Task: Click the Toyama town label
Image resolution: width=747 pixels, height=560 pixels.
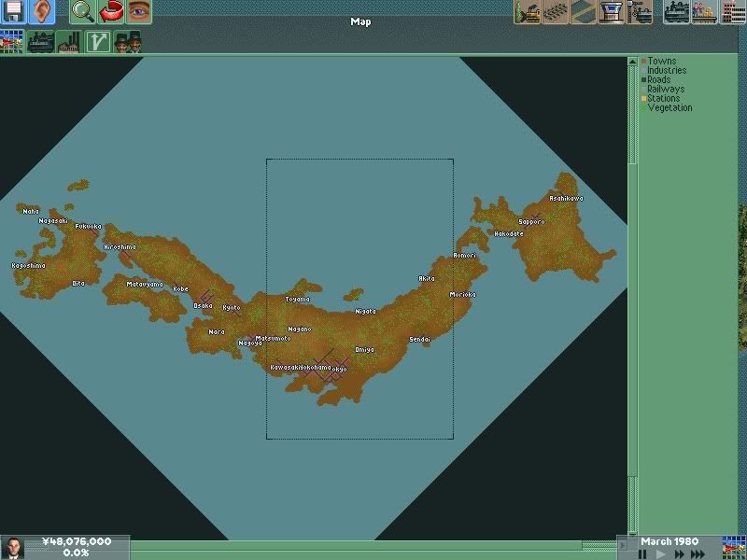Action: [x=297, y=300]
